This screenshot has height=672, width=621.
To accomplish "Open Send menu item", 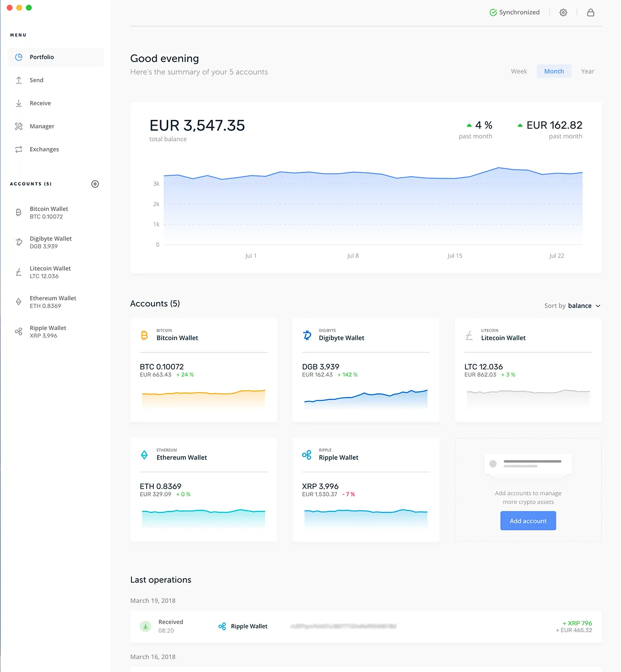I will tap(56, 80).
